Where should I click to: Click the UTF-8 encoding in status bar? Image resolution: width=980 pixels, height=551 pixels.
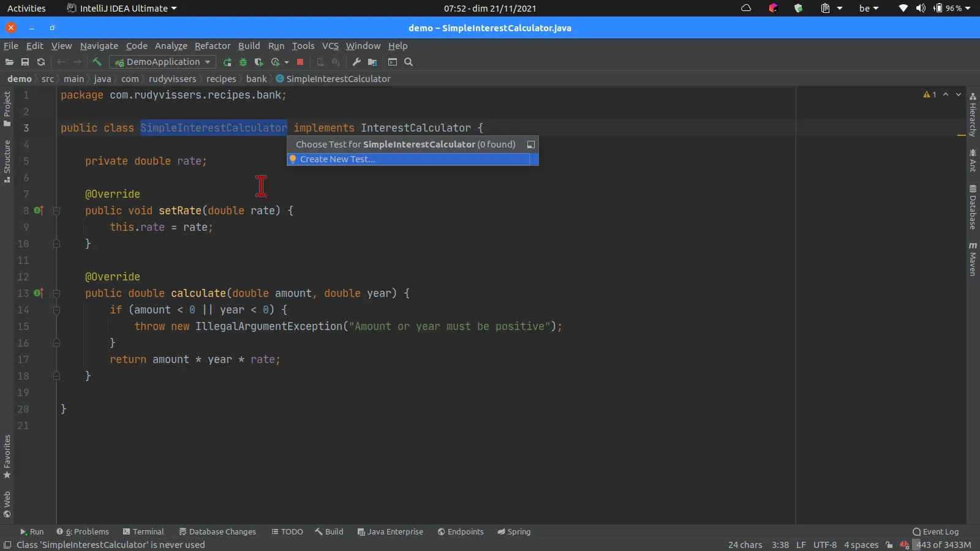point(824,545)
